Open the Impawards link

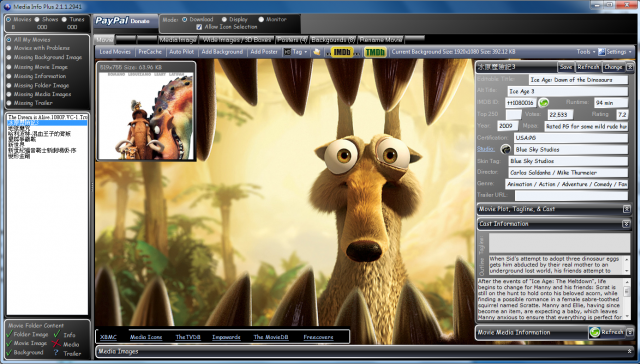pyautogui.click(x=226, y=337)
